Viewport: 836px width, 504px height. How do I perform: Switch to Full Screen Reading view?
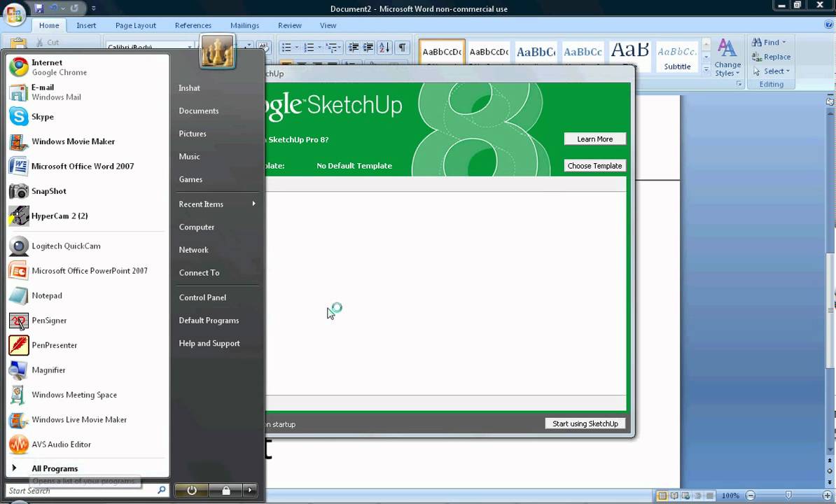click(674, 496)
